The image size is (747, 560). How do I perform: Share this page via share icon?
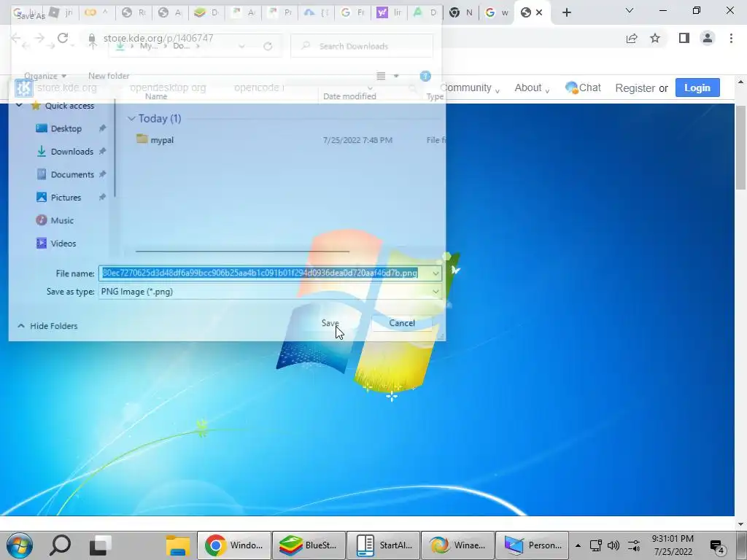632,38
